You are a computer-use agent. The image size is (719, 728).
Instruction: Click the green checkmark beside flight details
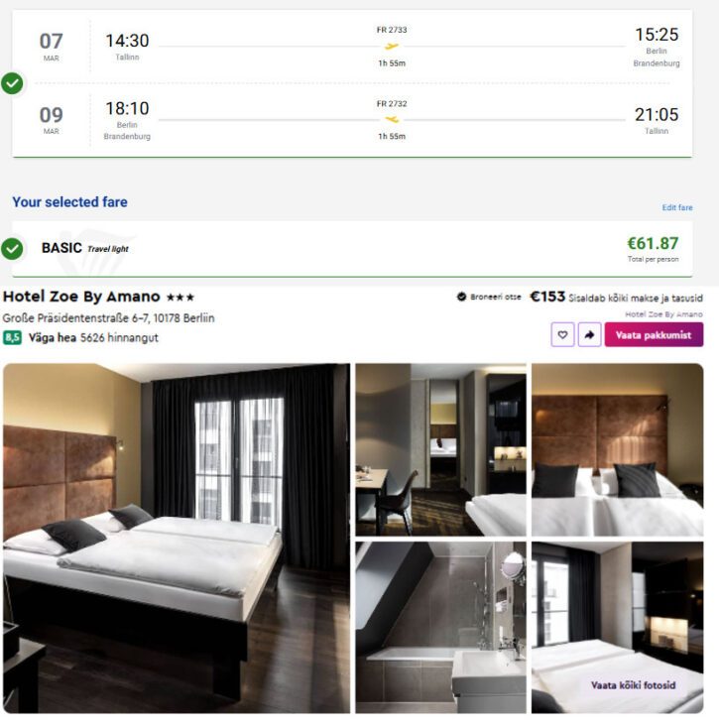tap(12, 83)
